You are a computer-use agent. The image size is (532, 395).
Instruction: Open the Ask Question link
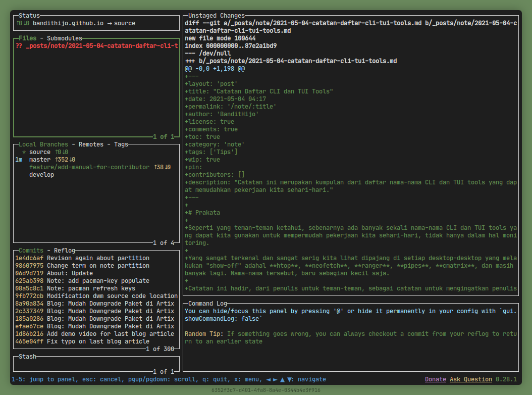[470, 379]
